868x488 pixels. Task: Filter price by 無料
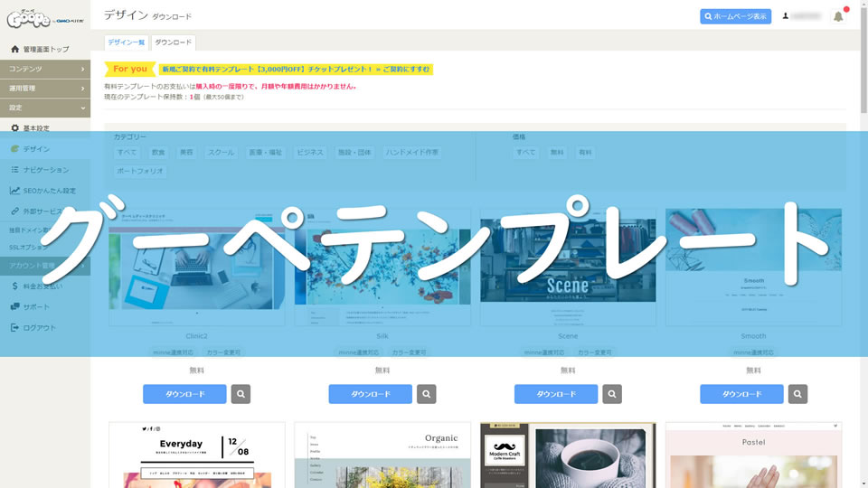[557, 152]
